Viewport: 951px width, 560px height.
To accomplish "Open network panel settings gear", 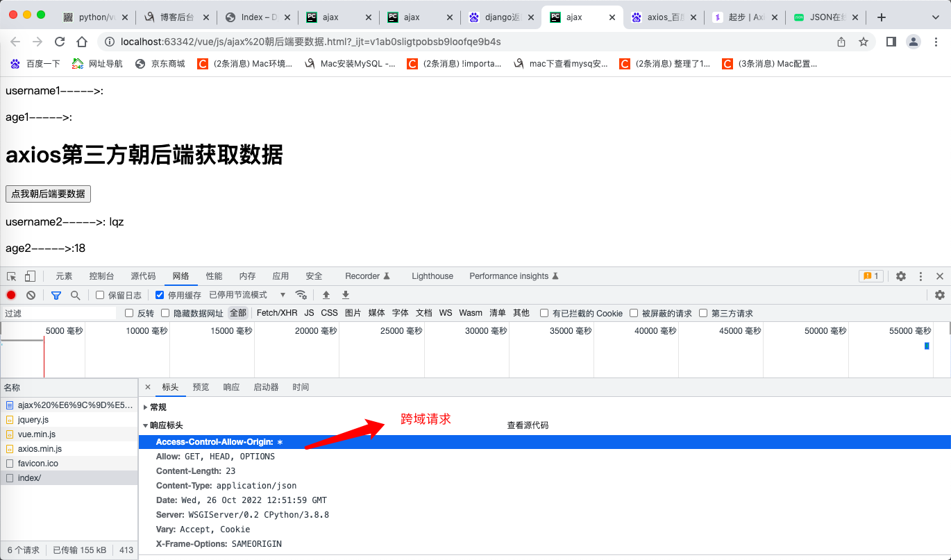I will tap(940, 295).
